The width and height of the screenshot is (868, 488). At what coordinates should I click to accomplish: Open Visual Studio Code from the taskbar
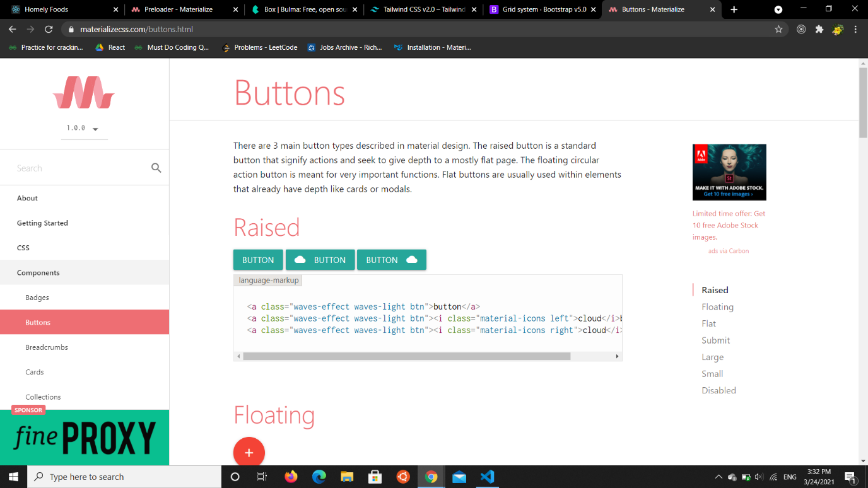pyautogui.click(x=487, y=477)
